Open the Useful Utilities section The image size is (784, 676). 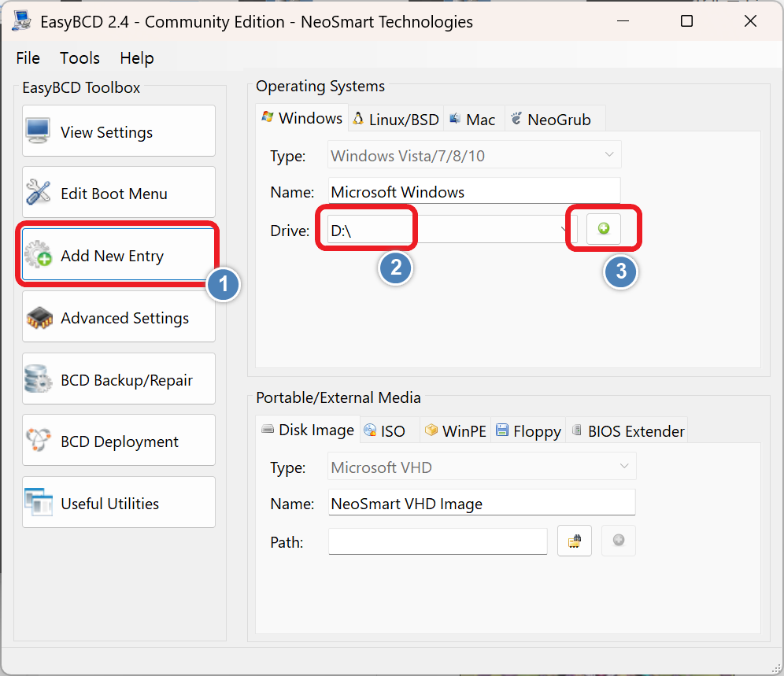(x=119, y=503)
